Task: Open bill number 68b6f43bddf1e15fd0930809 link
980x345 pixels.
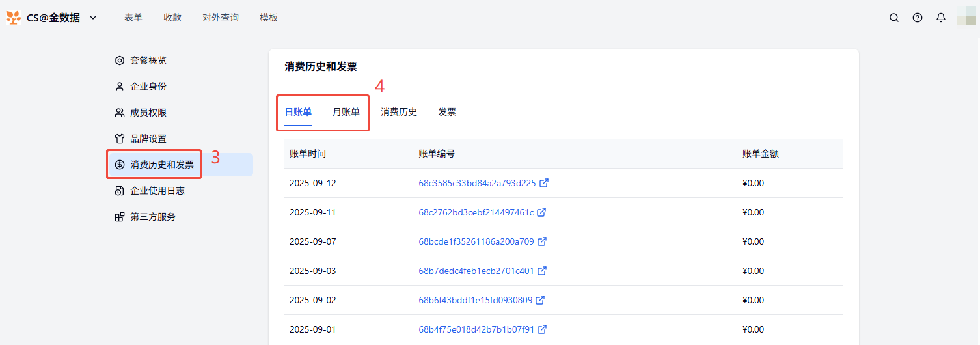Action: 475,300
